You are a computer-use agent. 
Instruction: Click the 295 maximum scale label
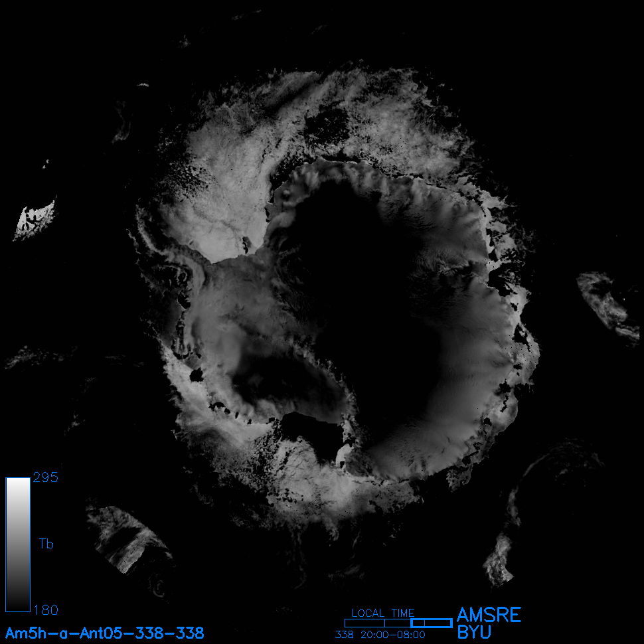45,478
